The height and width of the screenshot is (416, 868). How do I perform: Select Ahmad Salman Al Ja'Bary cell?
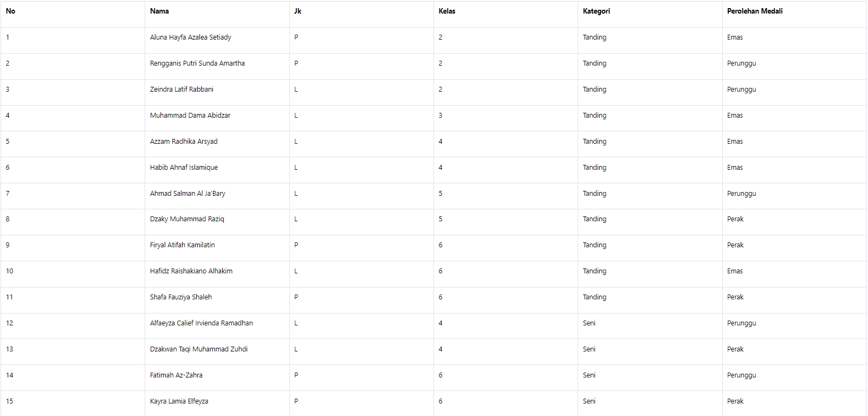(x=187, y=194)
